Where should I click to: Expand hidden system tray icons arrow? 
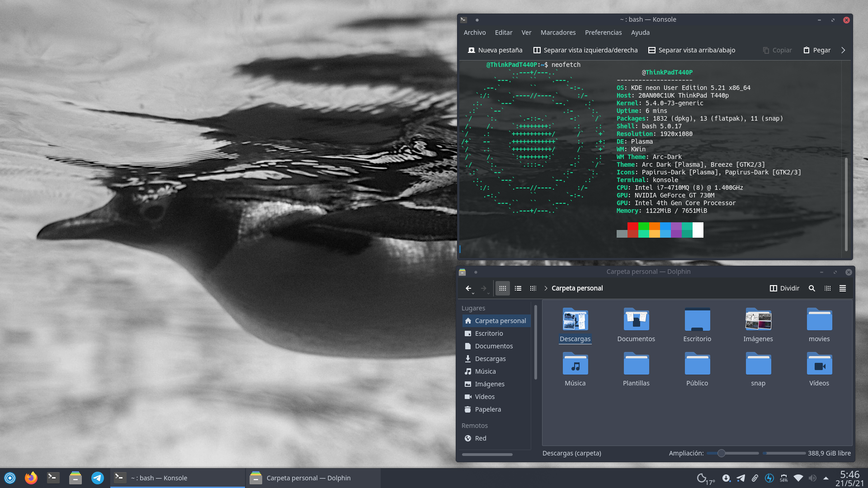point(826,478)
